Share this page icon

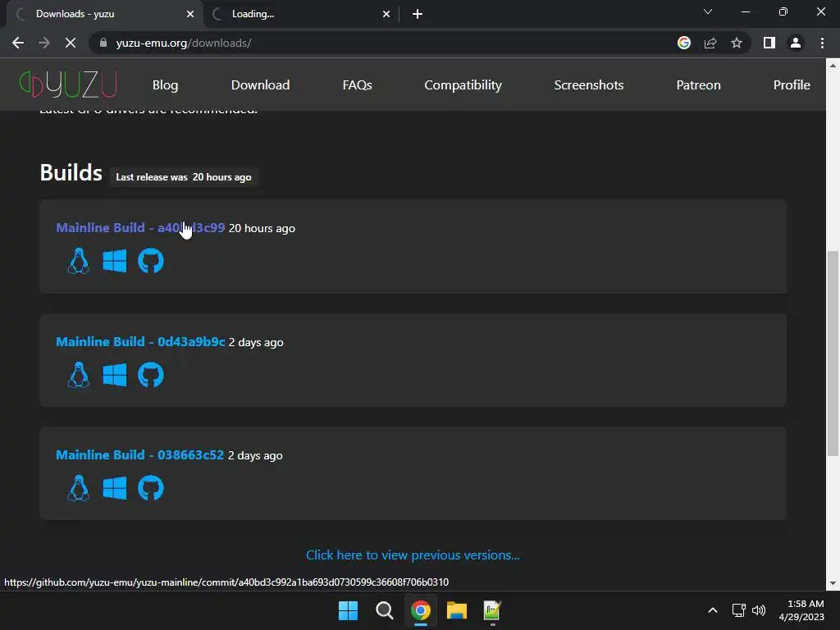pos(710,43)
